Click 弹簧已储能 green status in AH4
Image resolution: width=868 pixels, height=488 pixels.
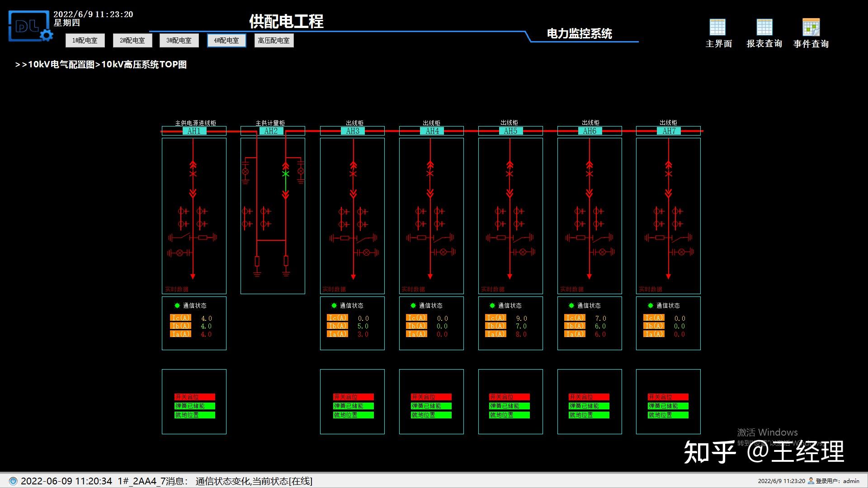click(x=431, y=406)
